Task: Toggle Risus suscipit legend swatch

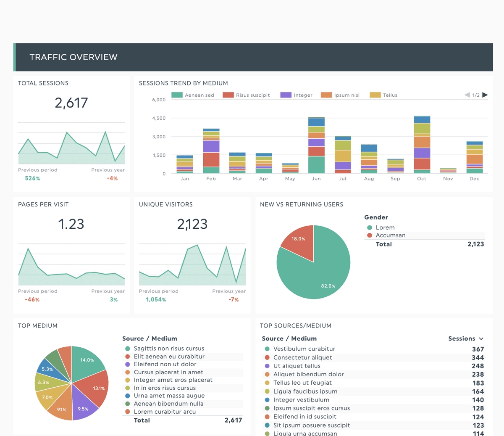Action: pos(228,95)
